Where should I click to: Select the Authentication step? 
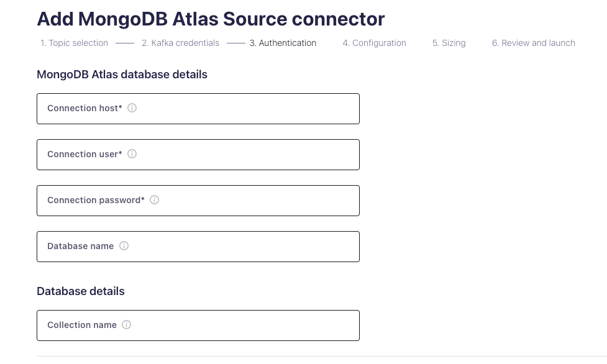coord(283,43)
